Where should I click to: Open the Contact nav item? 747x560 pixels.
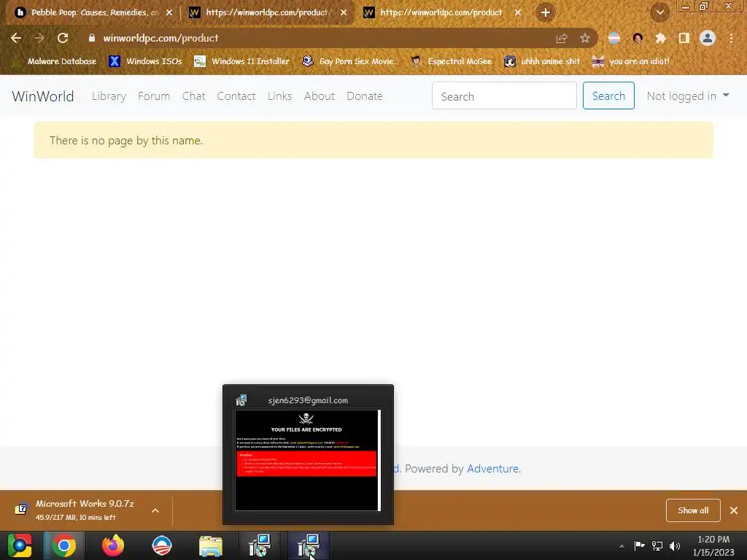236,96
